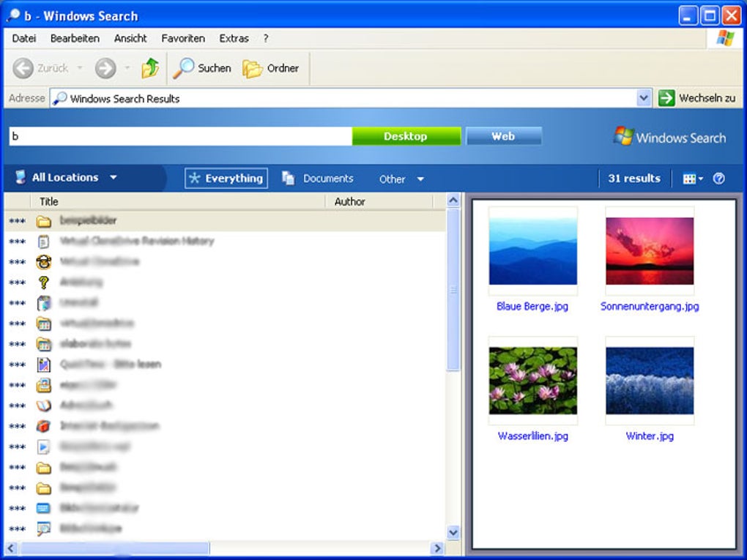The image size is (747, 560).
Task: Open the Favoriten menu
Action: click(183, 39)
